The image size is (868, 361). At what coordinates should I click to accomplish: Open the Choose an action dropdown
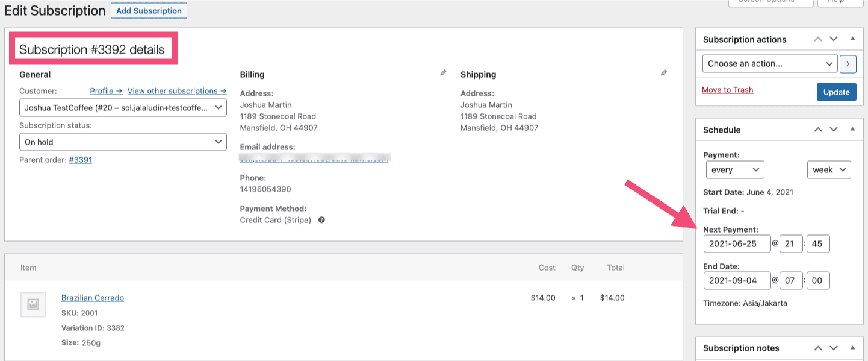point(770,63)
